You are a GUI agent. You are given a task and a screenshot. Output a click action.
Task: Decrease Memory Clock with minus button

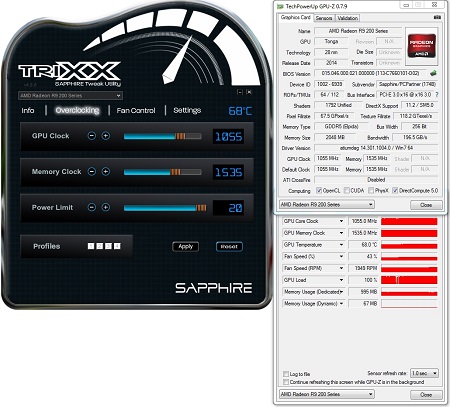(x=92, y=171)
